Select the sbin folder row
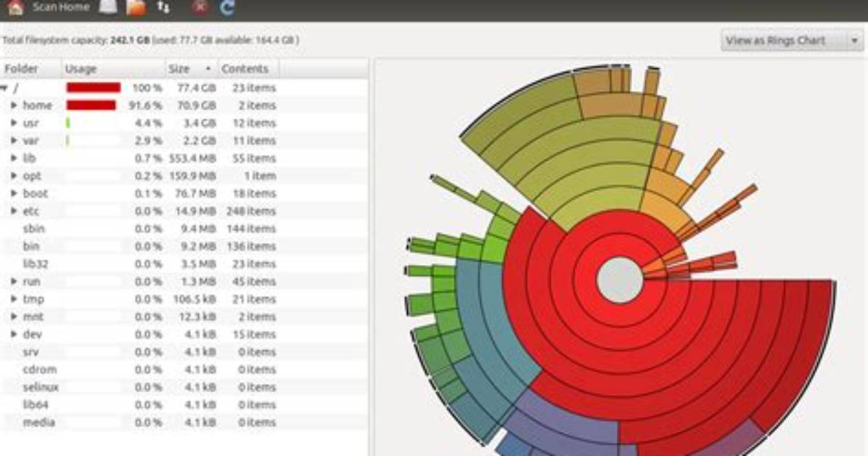 point(184,229)
